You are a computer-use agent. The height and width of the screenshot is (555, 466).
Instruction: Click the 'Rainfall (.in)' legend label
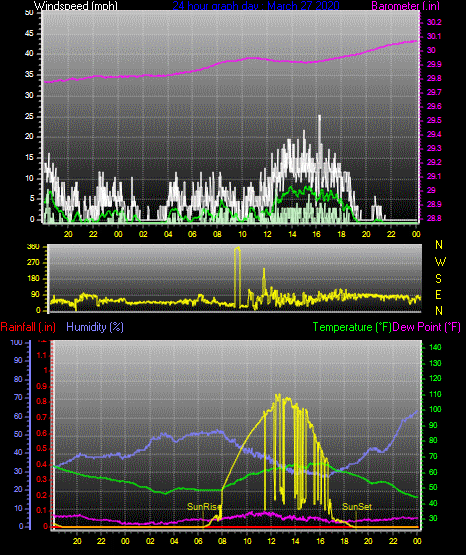28,327
